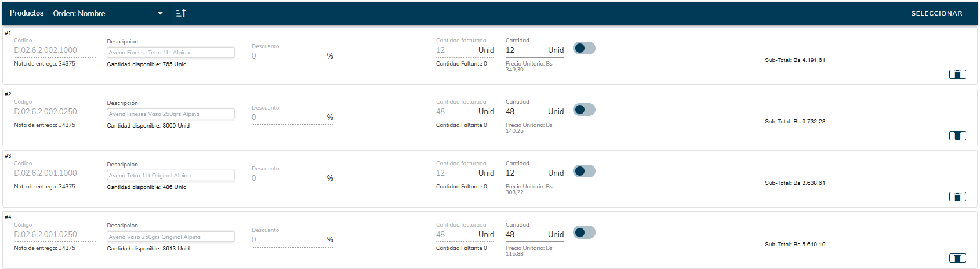Flip the toggle for product #3

pos(584,171)
